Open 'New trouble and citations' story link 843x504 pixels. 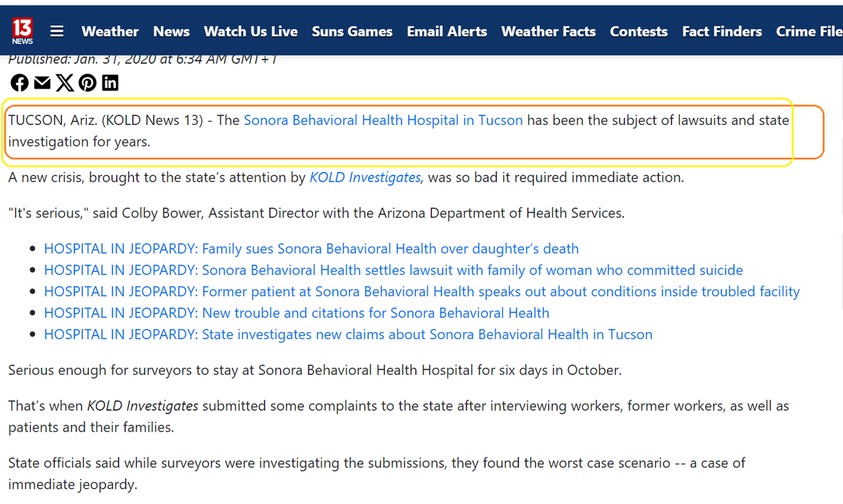coord(296,313)
